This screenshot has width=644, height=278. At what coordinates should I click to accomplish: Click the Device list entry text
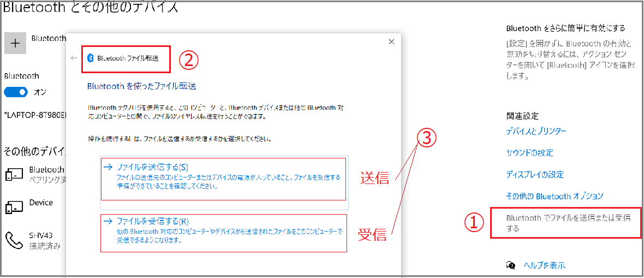41,202
